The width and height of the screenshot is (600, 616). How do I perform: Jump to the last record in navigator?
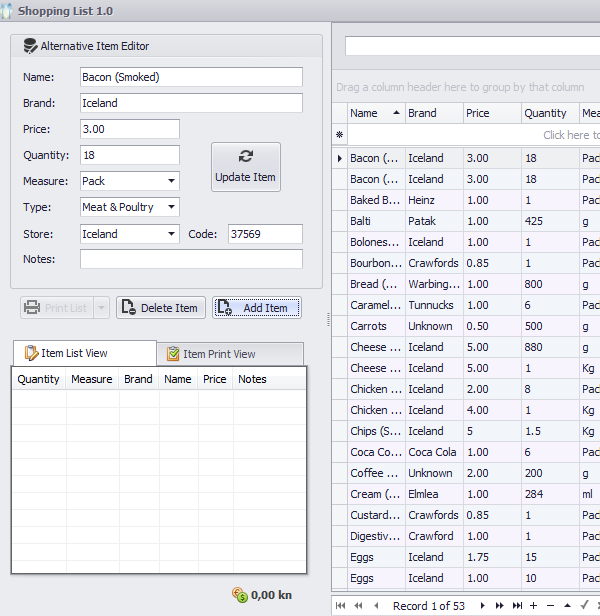coord(517,605)
